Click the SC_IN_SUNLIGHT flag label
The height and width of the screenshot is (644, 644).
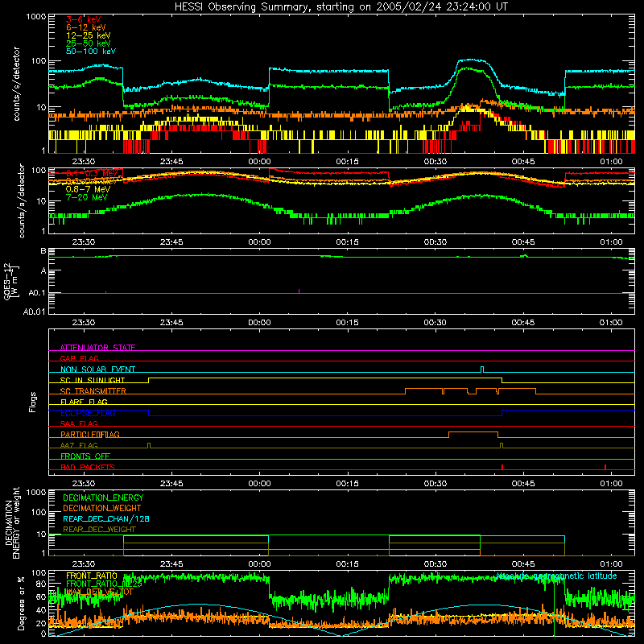[x=92, y=380]
